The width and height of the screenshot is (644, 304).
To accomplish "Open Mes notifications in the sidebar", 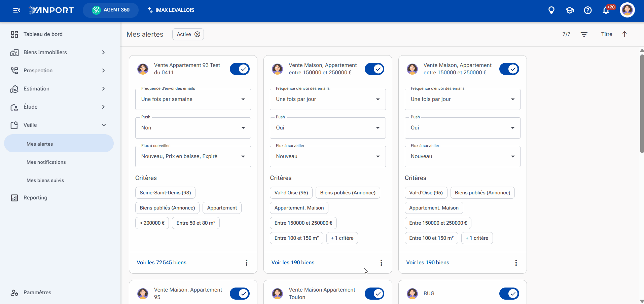I will (x=46, y=162).
